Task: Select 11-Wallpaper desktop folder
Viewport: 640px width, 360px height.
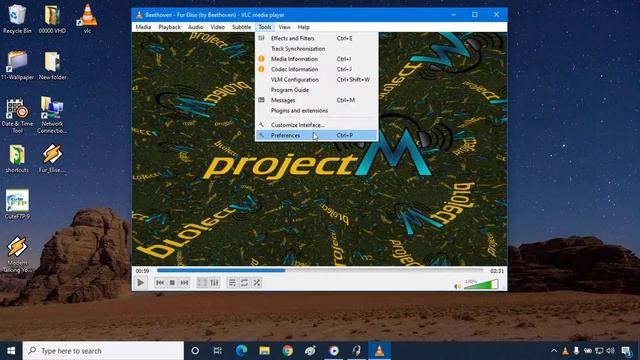Action: (17, 65)
